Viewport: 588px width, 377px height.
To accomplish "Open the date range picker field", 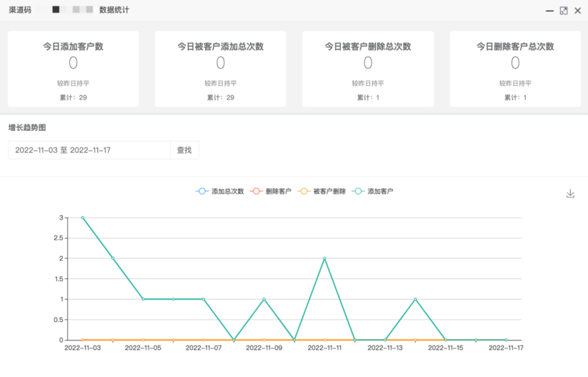I will coord(89,150).
